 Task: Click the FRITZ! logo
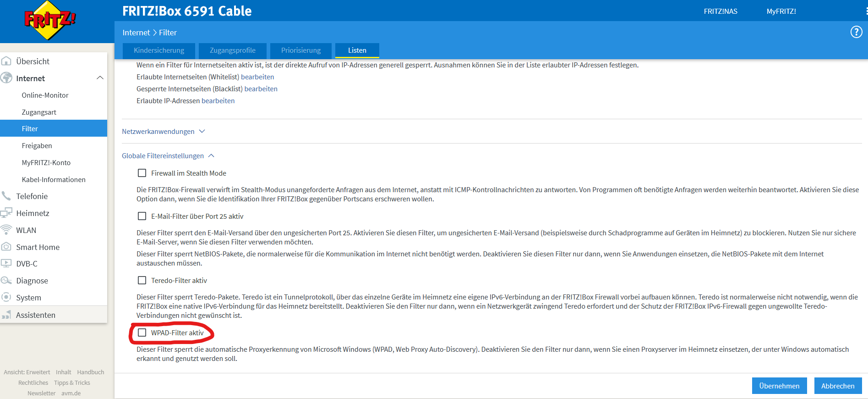50,20
